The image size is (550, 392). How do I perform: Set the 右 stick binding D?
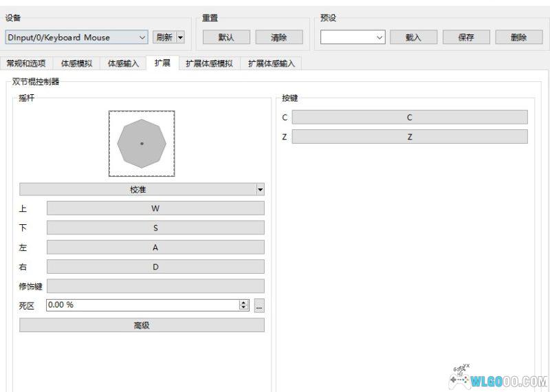(155, 267)
